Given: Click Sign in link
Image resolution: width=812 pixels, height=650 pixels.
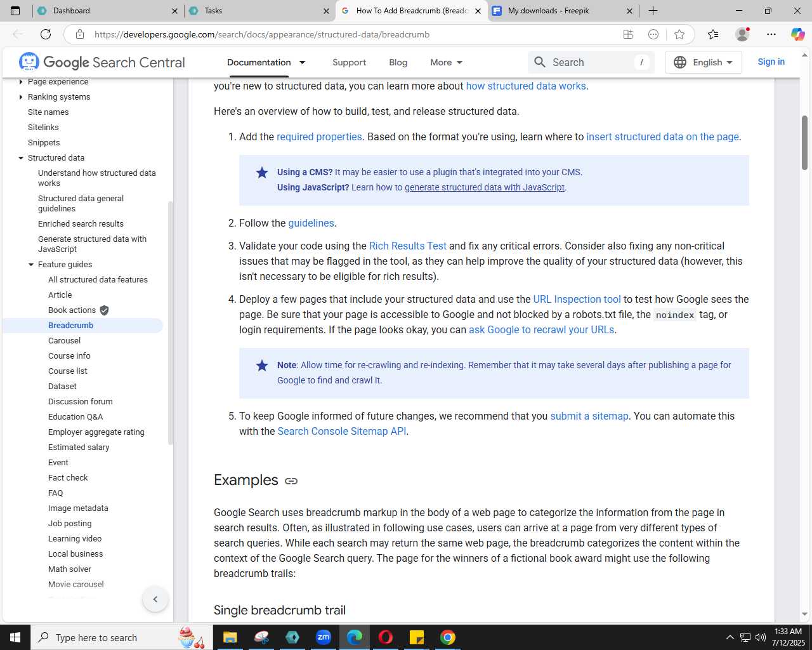Looking at the screenshot, I should click(771, 62).
